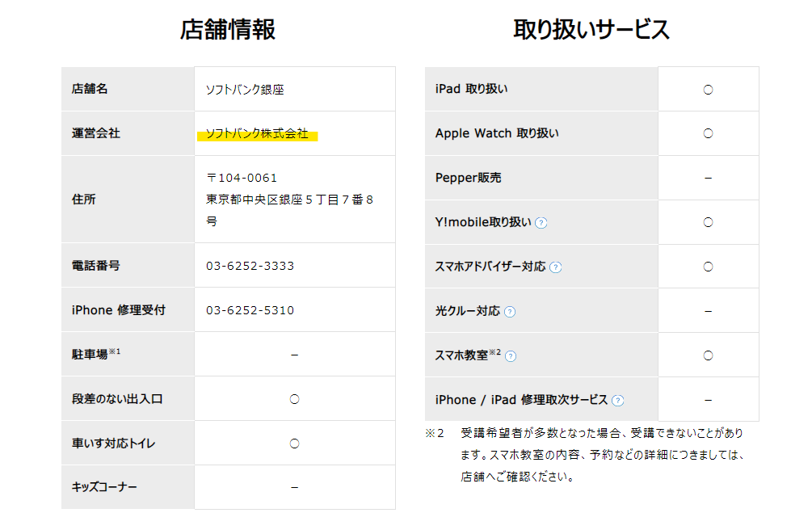812x513 pixels.
Task: Select the スマホ教室 service label
Action: (x=468, y=355)
